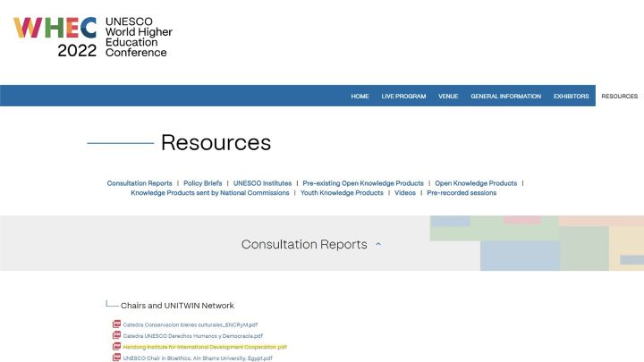
Task: Open UNESCO Chair in Bioethics, Ain Shams University.pdf
Action: coord(198,358)
